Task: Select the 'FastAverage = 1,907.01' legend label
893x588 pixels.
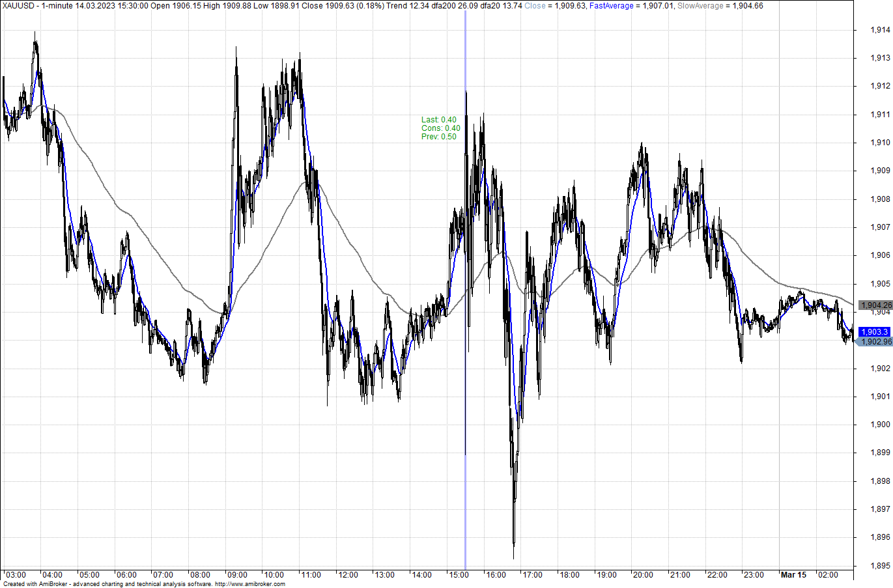Action: tap(632, 6)
